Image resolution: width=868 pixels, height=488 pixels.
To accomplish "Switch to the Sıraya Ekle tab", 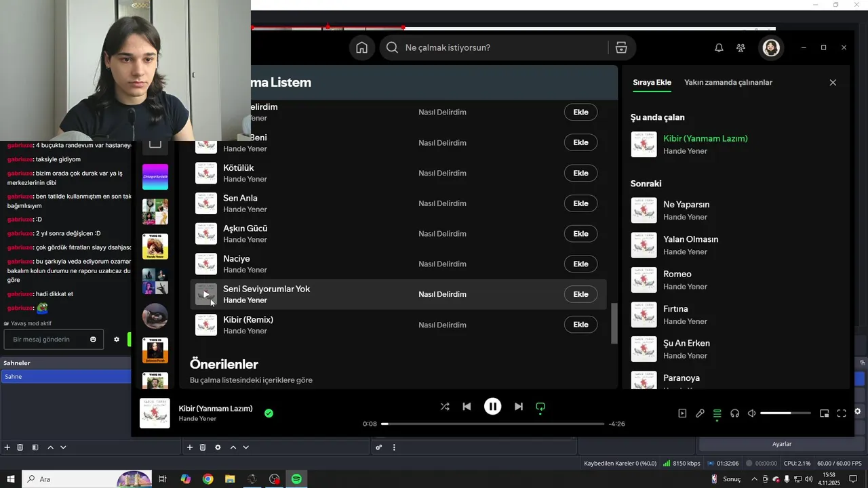I will [652, 83].
